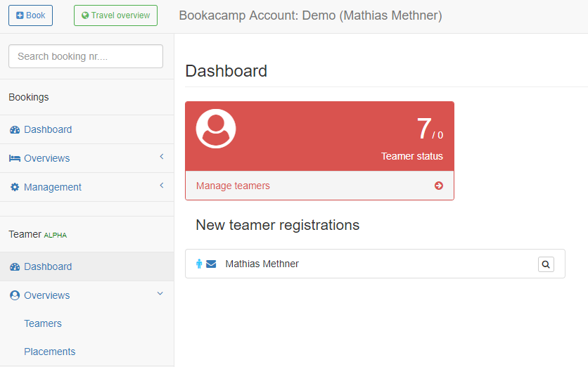This screenshot has height=367, width=588.
Task: Click the user circle icon beside Teamer Overviews
Action: tap(15, 295)
